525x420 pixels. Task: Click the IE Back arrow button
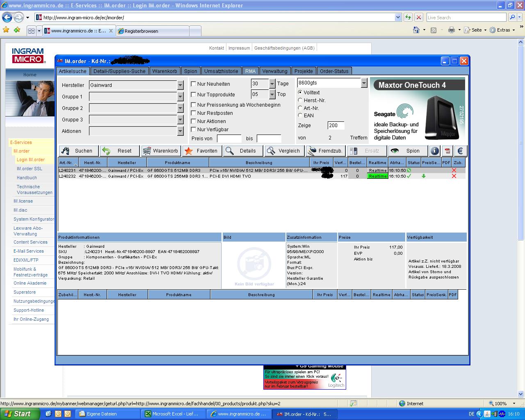pyautogui.click(x=7, y=17)
